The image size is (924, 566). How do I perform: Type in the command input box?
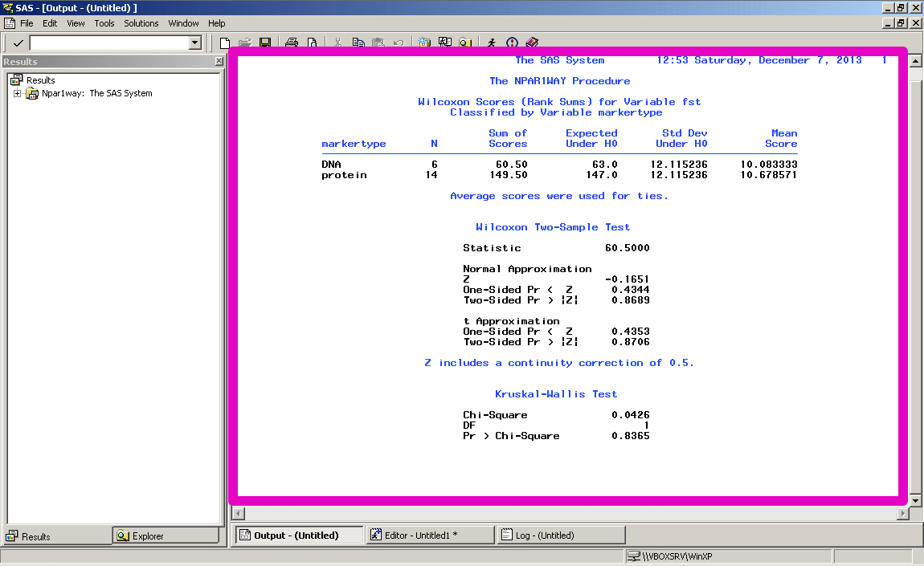(108, 43)
